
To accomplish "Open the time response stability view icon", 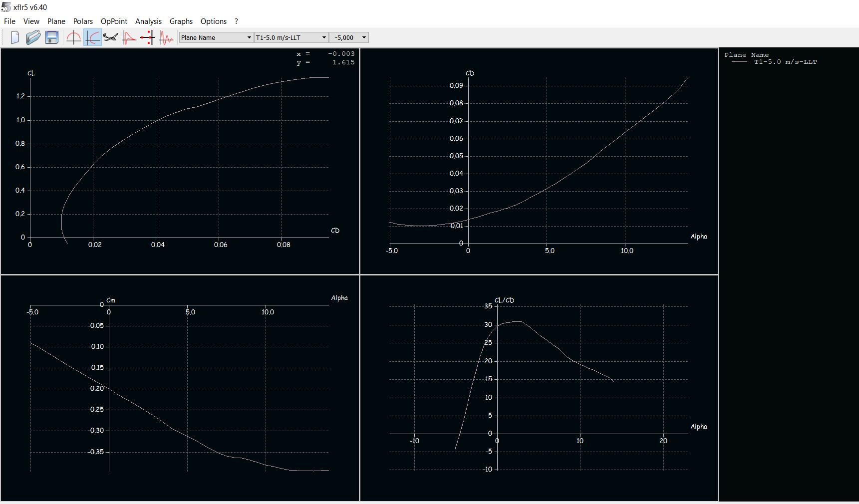I will [x=166, y=37].
